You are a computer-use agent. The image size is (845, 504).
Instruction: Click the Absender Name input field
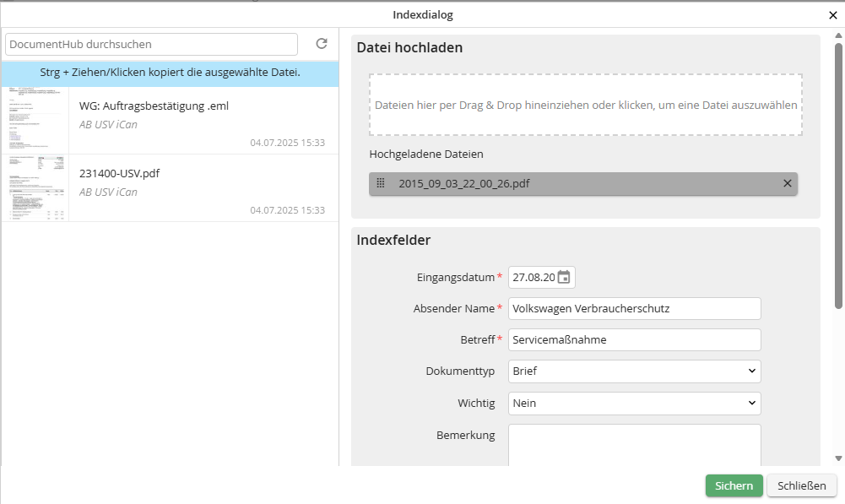(634, 309)
